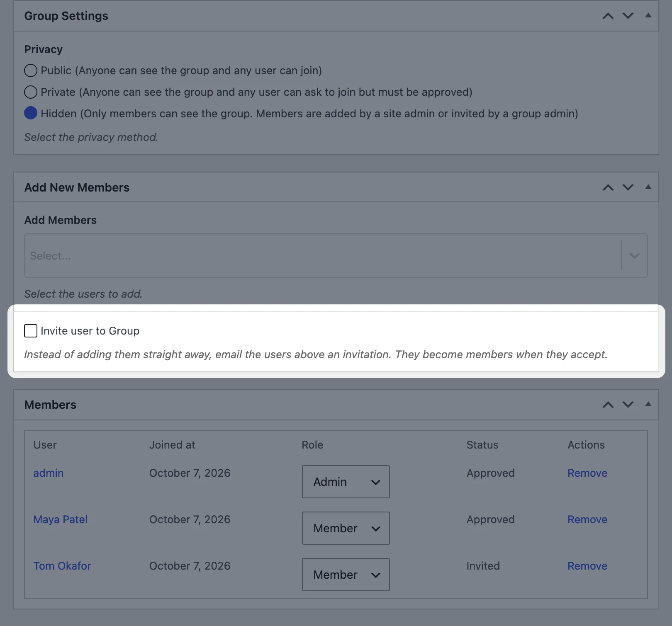Screen dimensions: 672x626
Task: Click the User column header
Action: [45, 445]
